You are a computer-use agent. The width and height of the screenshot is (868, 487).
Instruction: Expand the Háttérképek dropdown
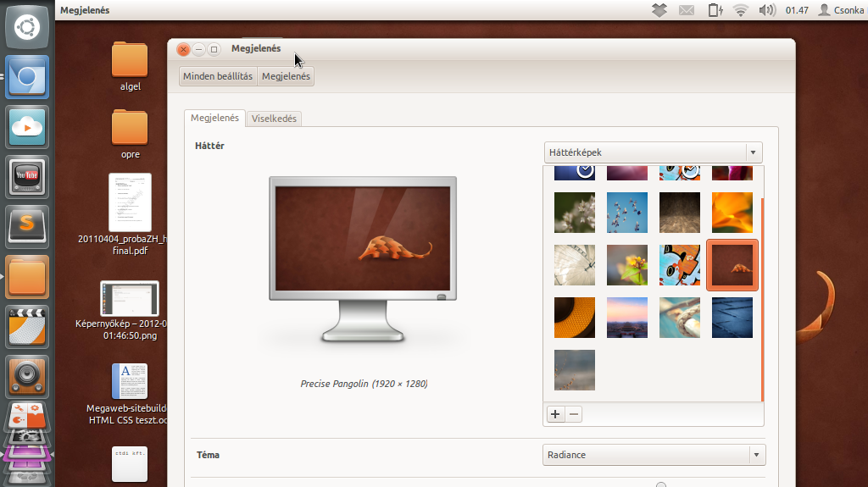[x=653, y=152]
